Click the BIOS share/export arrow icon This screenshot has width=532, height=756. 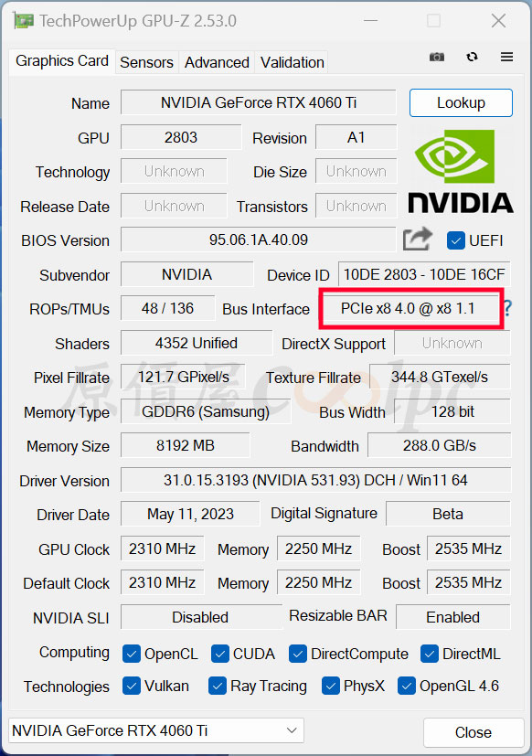(417, 240)
